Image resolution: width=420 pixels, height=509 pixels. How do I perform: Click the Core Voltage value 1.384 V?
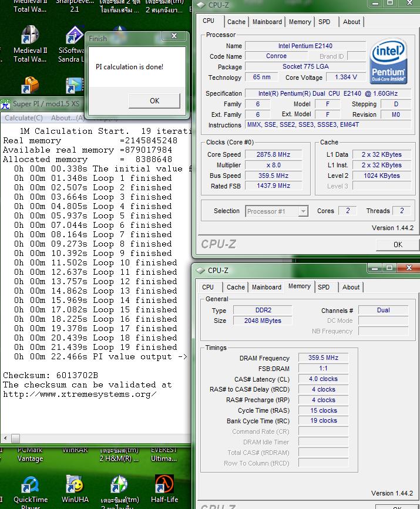tap(345, 77)
